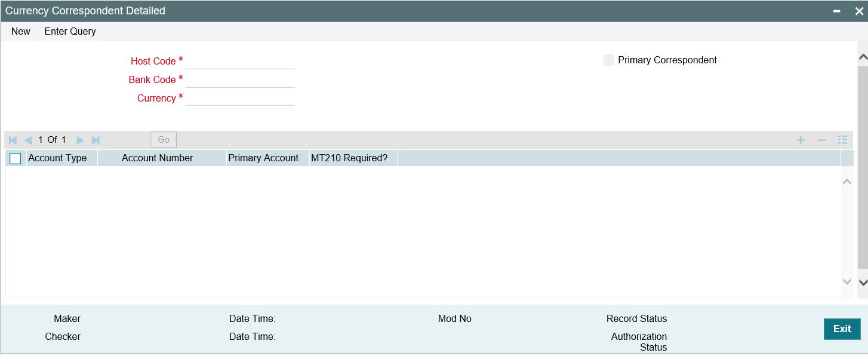The image size is (868, 356).
Task: Check the select-all rows checkbox
Action: point(16,158)
